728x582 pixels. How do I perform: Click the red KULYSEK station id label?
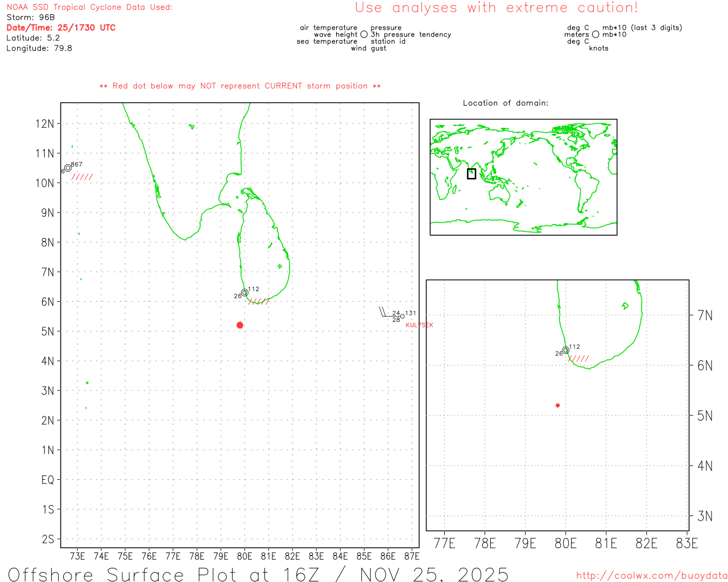[x=419, y=325]
